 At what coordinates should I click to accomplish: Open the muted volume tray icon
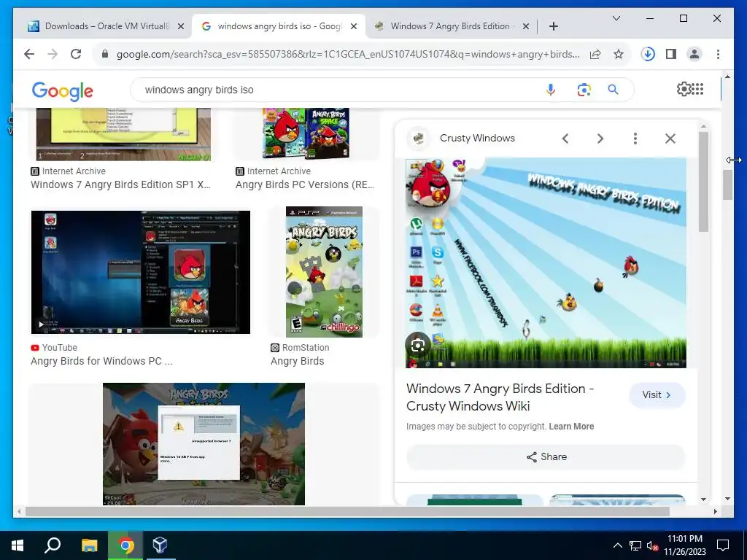pos(653,545)
